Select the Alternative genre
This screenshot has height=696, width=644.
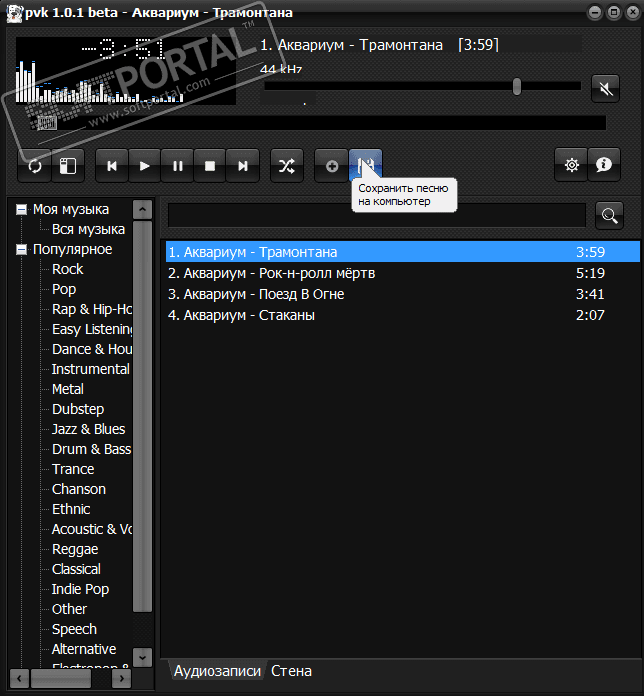click(84, 649)
